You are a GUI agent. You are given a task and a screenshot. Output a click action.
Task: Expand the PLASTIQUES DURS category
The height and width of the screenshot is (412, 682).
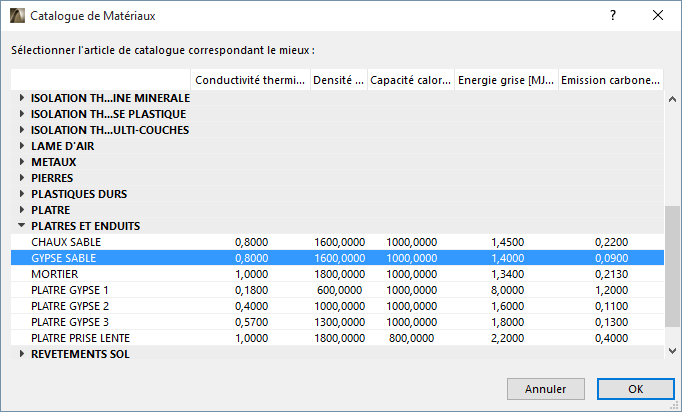[x=23, y=194]
